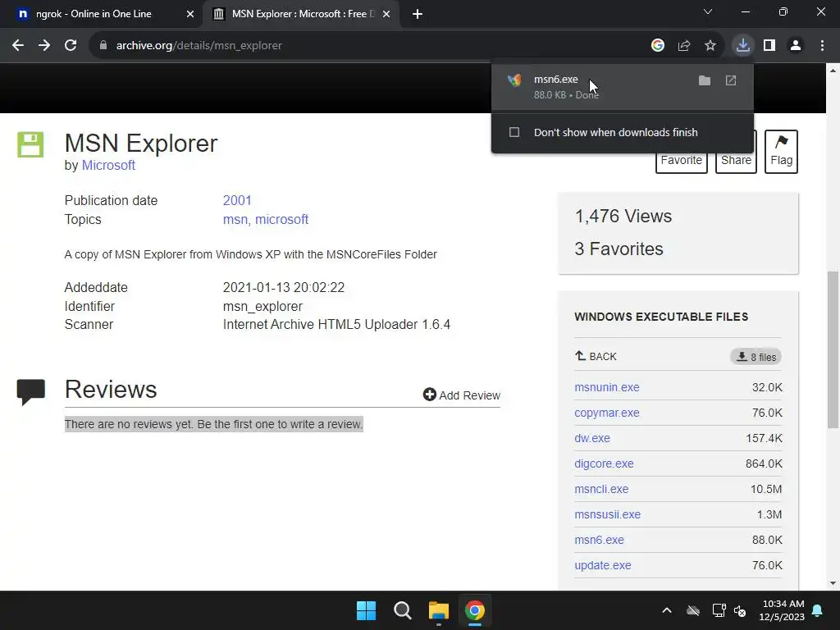Image resolution: width=840 pixels, height=630 pixels.
Task: Click the Flag button
Action: pyautogui.click(x=781, y=151)
